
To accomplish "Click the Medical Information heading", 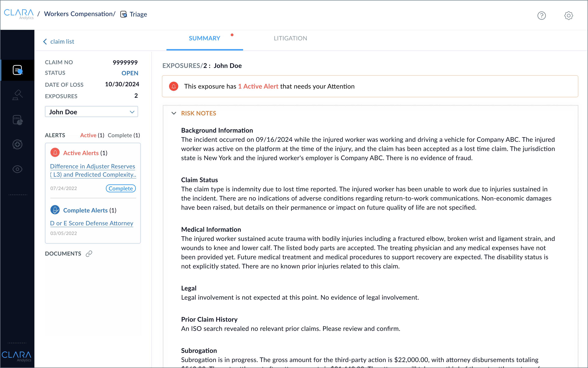I will pos(211,230).
